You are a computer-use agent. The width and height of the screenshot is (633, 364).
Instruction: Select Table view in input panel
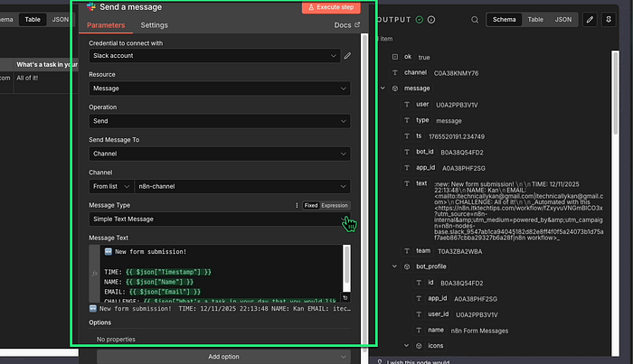point(33,19)
